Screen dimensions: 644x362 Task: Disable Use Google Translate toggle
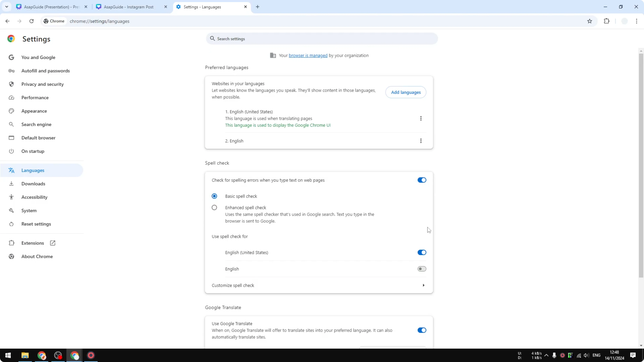coord(422,330)
